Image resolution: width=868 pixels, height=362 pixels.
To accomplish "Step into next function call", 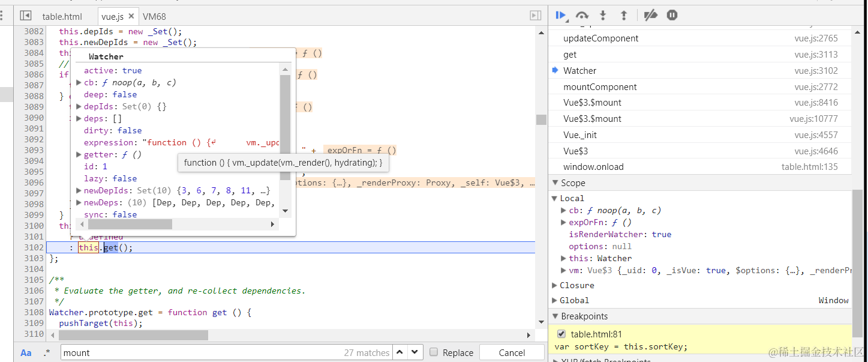I will 603,16.
